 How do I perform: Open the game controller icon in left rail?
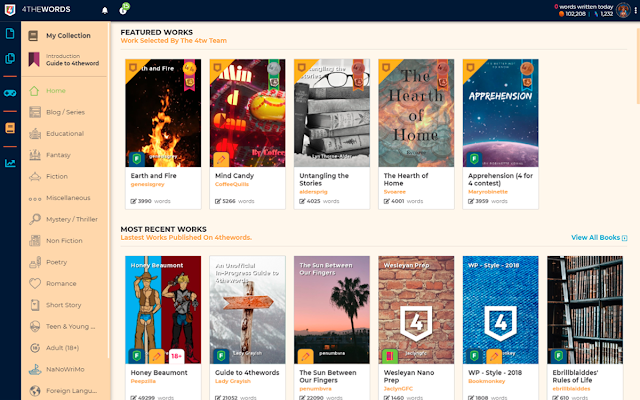pyautogui.click(x=10, y=93)
